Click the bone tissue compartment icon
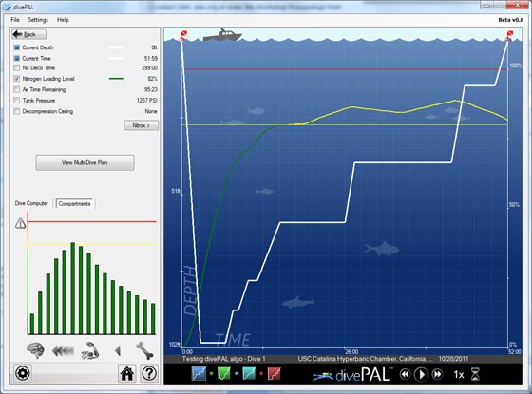The width and height of the screenshot is (532, 394). pyautogui.click(x=144, y=350)
